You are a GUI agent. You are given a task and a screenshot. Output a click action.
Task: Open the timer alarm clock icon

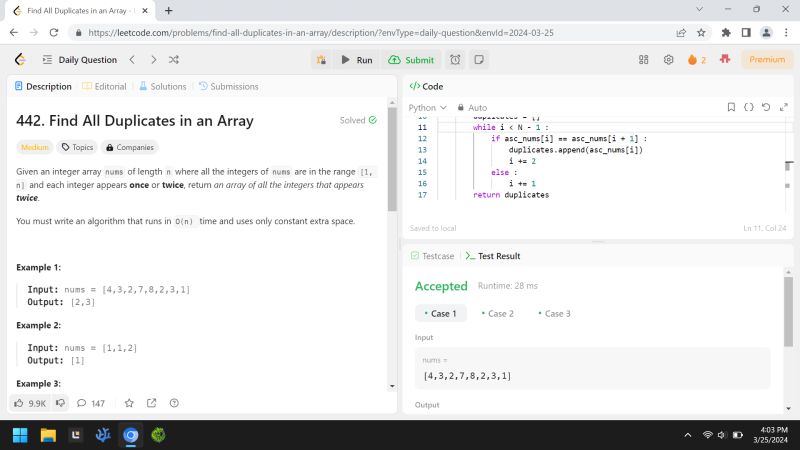tap(455, 60)
